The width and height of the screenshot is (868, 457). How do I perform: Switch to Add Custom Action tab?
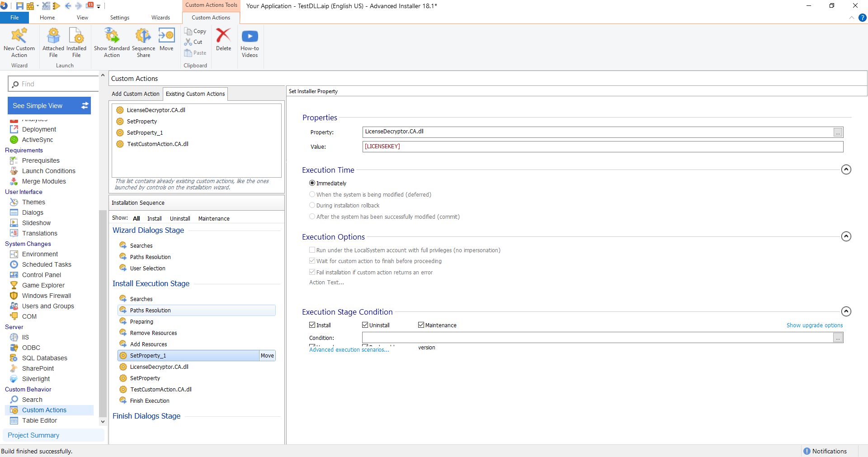click(136, 94)
